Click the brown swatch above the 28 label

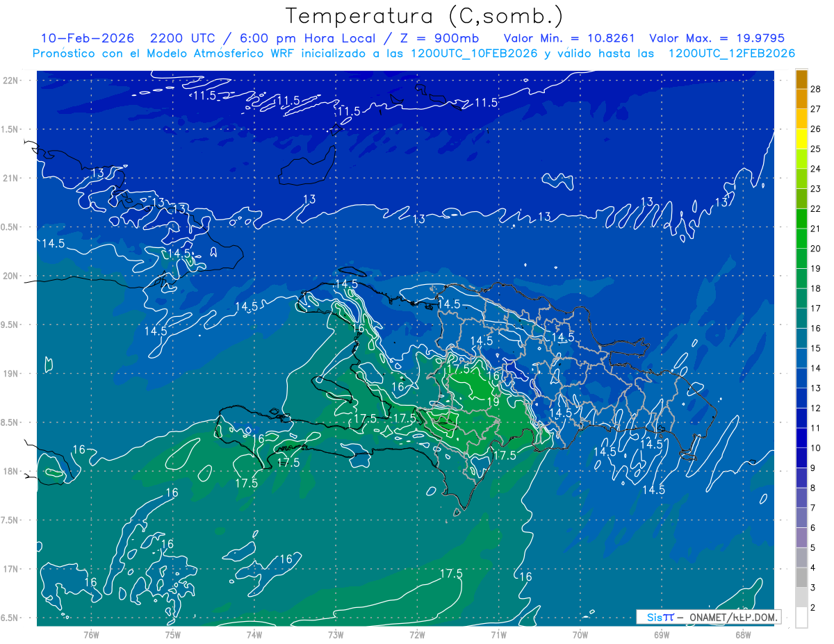pos(801,80)
